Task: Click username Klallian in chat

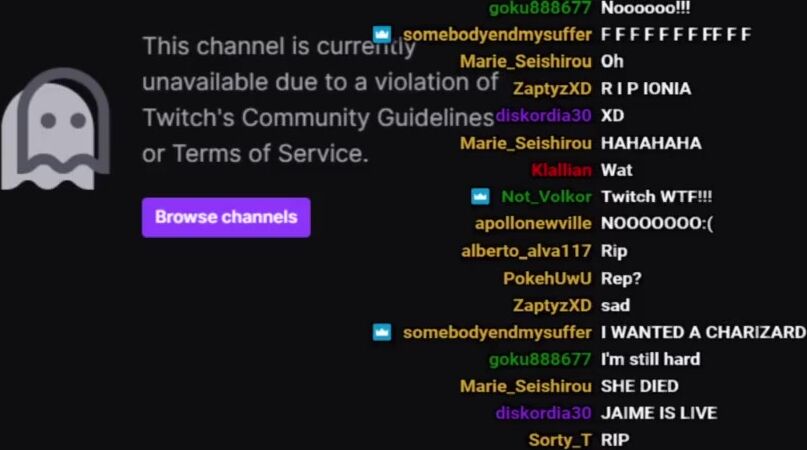Action: click(562, 170)
